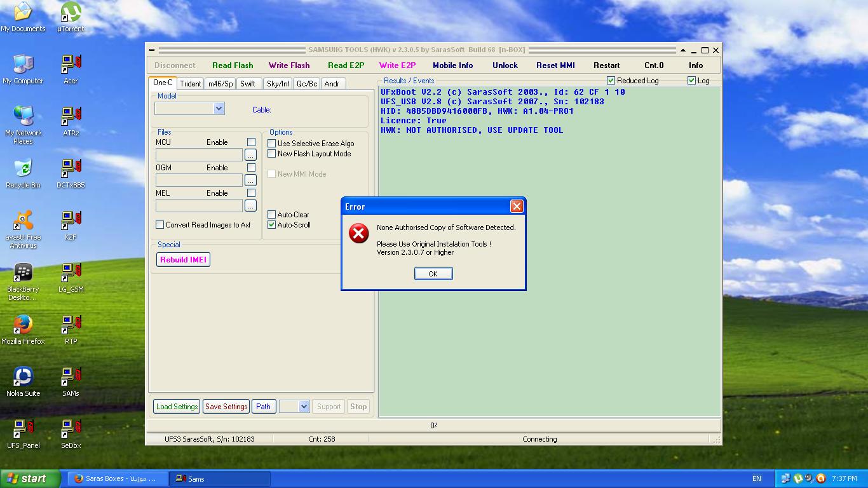Image resolution: width=868 pixels, height=488 pixels.
Task: Select the DCTxBB5 desktop shortcut
Action: click(x=71, y=173)
